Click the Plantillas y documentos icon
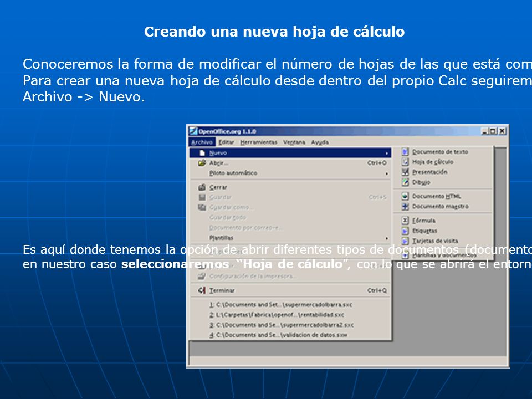Image resolution: width=532 pixels, height=399 pixels. [x=405, y=255]
